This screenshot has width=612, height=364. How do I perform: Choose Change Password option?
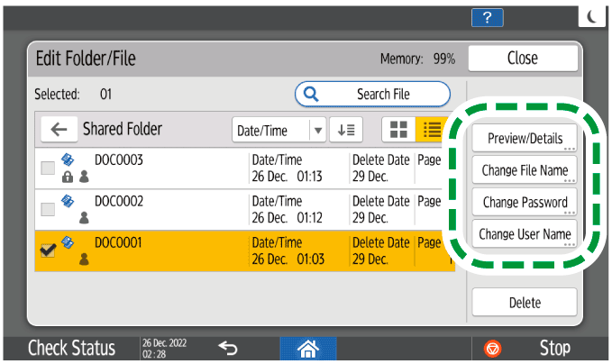pyautogui.click(x=525, y=202)
